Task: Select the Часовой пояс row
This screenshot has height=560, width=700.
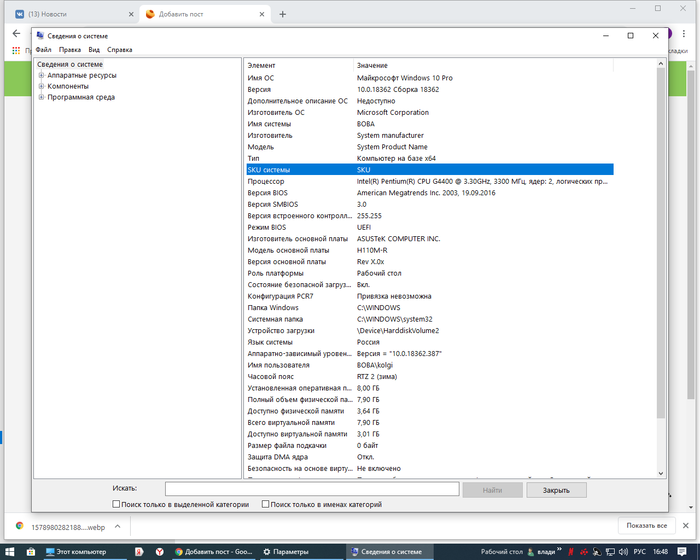Action: point(430,376)
